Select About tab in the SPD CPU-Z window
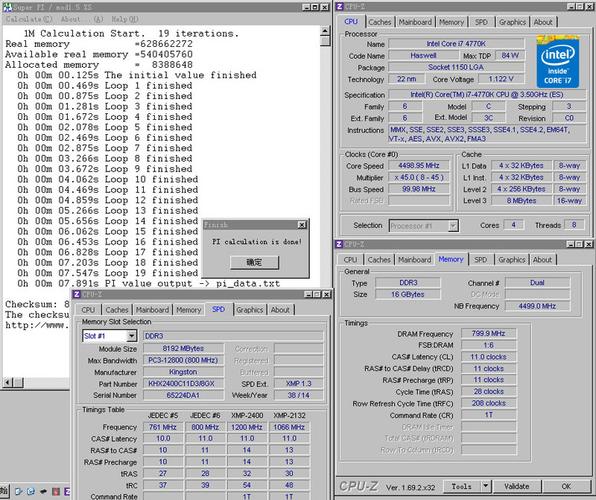Viewport: 596px width, 500px height. coord(280,310)
